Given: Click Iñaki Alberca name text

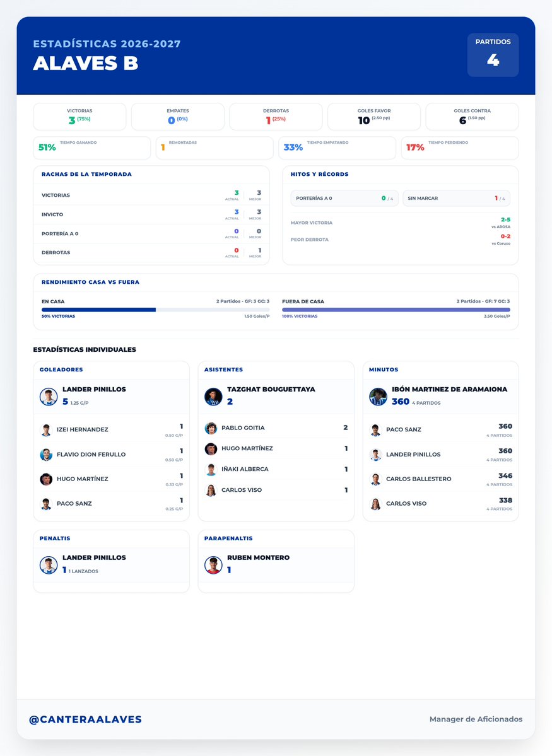Looking at the screenshot, I should [x=245, y=468].
